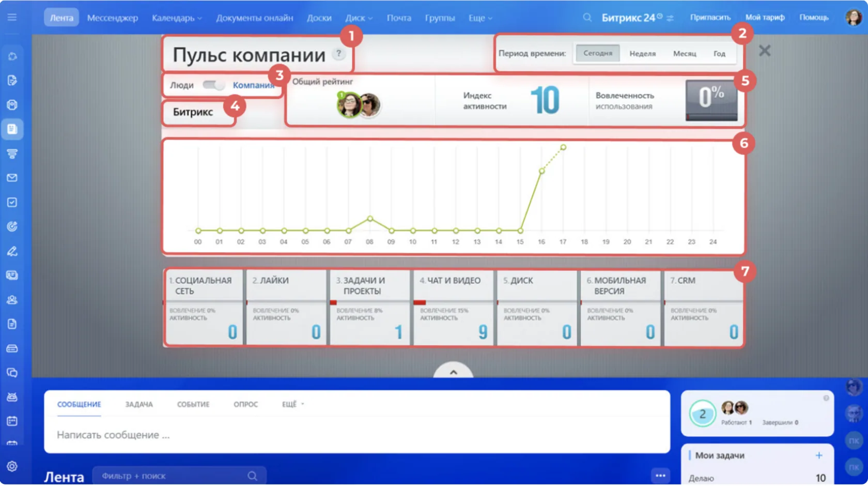Click the help question mark beside Пульс компании
The width and height of the screenshot is (868, 486).
point(338,53)
